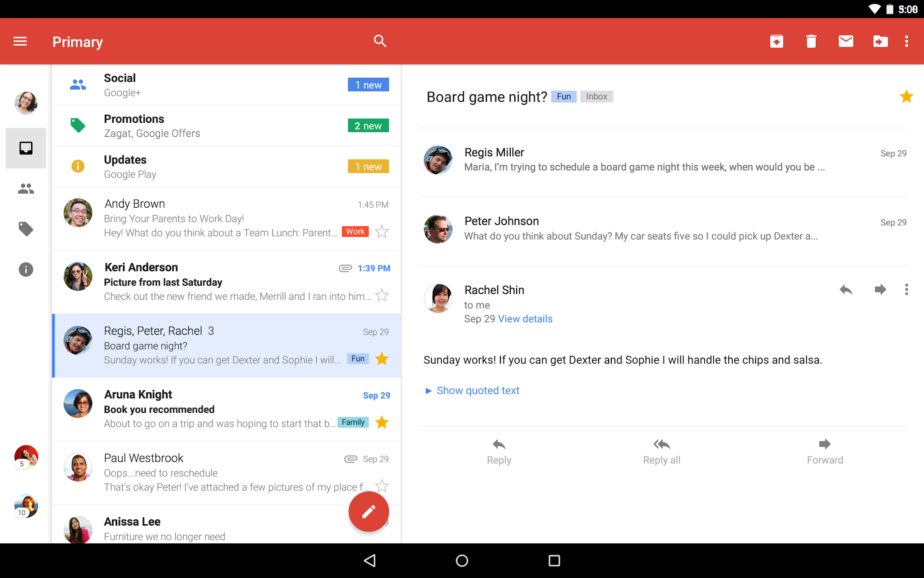The image size is (924, 578).
Task: Select the Social category tab
Action: click(x=225, y=84)
